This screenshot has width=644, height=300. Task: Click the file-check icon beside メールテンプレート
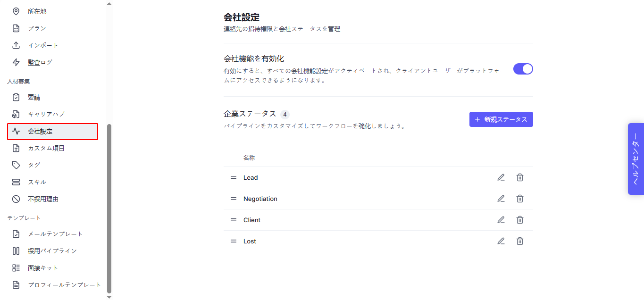16,234
